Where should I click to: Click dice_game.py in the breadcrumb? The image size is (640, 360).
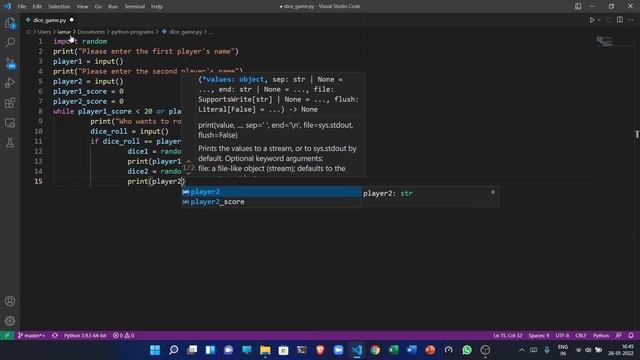(186, 32)
